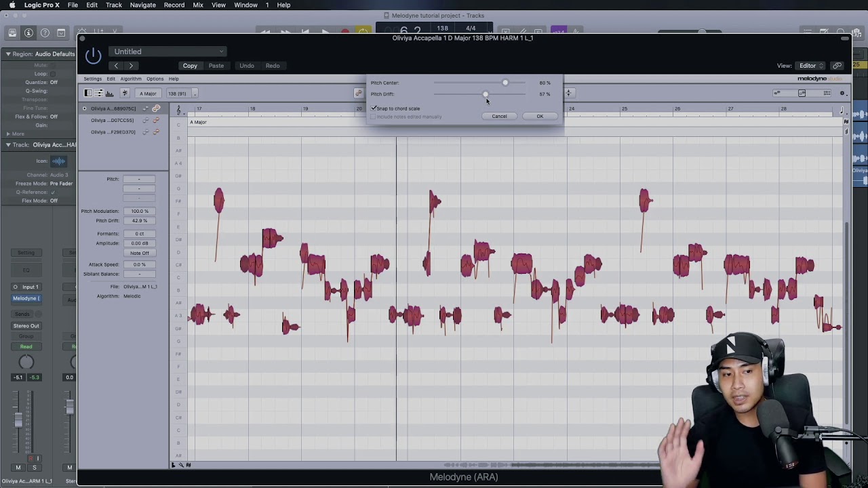
Task: Open the Melodyne gear settings icon
Action: (x=842, y=93)
